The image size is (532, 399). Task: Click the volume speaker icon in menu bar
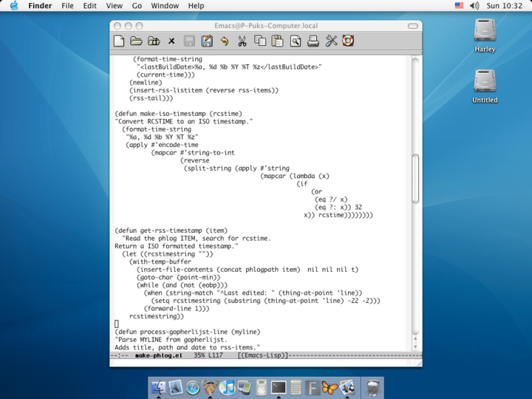click(x=474, y=5)
